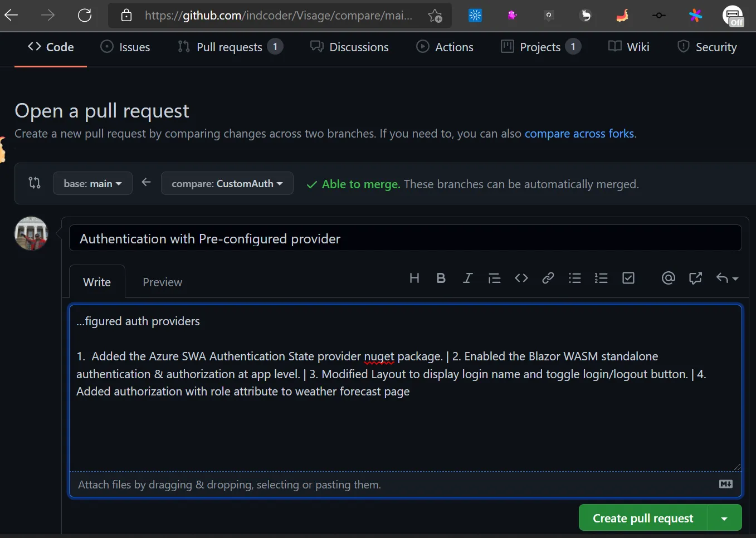The image size is (756, 538).
Task: Toggle italic text formatting
Action: pyautogui.click(x=467, y=278)
